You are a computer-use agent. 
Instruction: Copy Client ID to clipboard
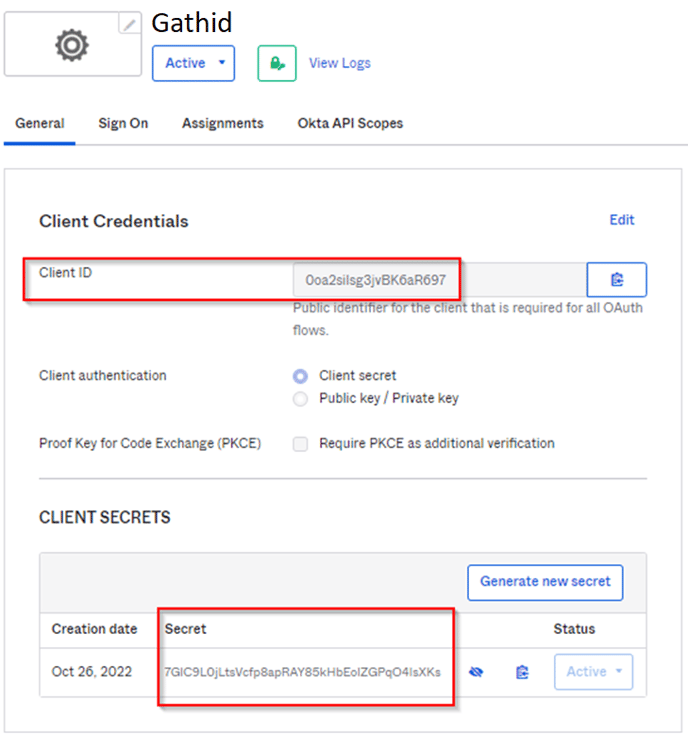(x=616, y=280)
